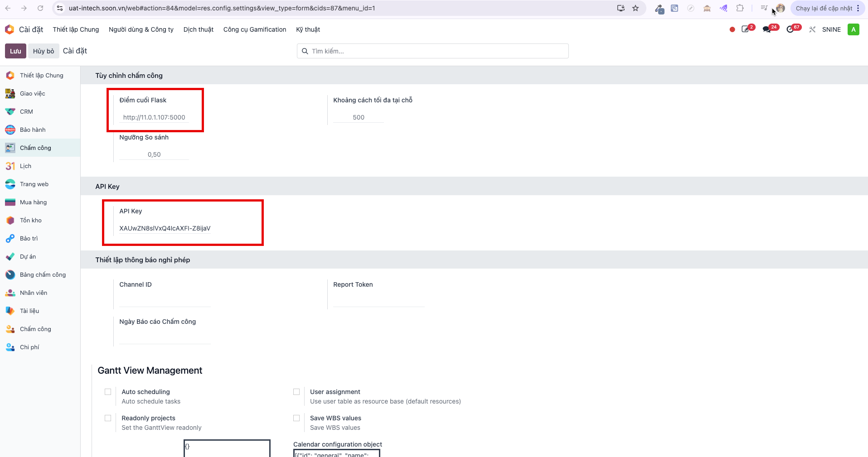The height and width of the screenshot is (457, 868).
Task: Select the Mua hàng icon
Action: [x=10, y=202]
